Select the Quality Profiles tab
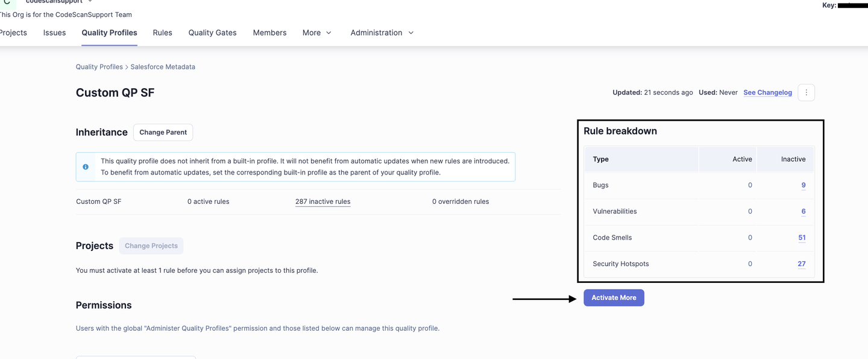868x359 pixels. pyautogui.click(x=109, y=33)
